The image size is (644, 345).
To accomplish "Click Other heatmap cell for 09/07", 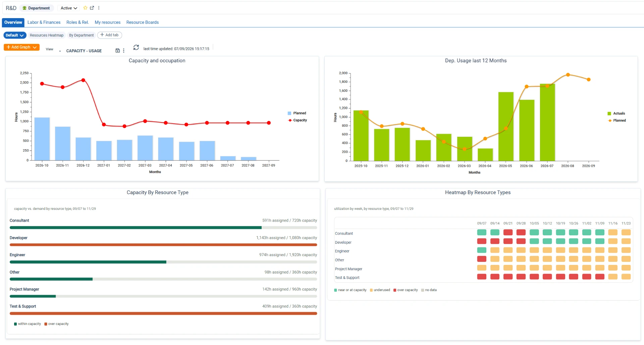I will [482, 259].
